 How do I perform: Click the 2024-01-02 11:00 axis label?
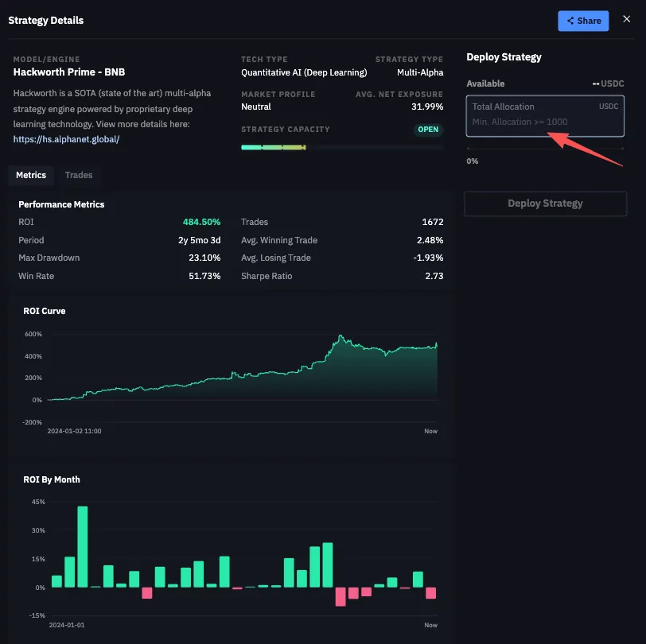(74, 431)
